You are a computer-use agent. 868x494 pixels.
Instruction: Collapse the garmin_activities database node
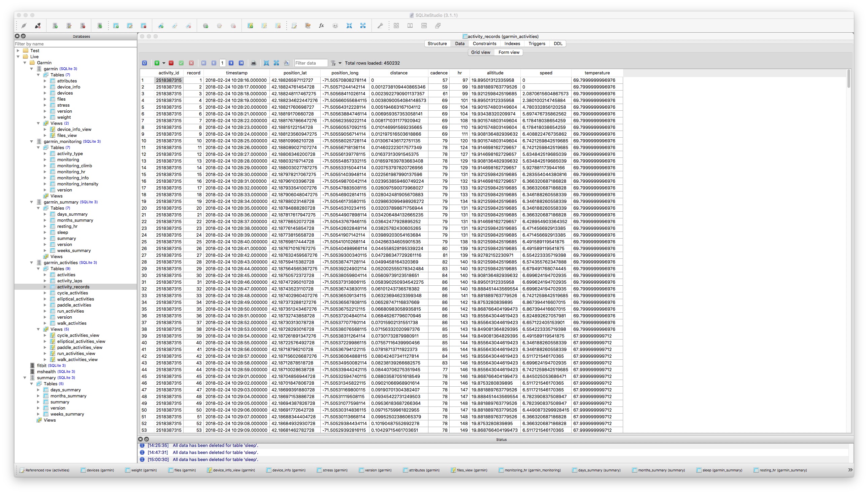32,262
